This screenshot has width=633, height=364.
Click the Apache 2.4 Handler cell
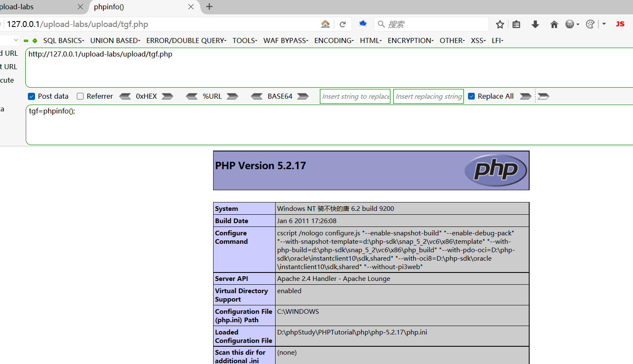click(x=402, y=279)
